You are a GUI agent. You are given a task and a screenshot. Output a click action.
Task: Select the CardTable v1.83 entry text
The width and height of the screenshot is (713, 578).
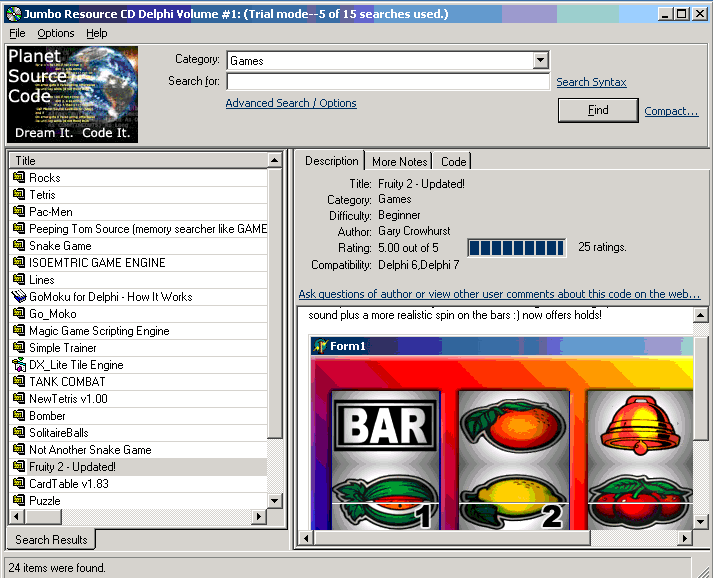(69, 483)
